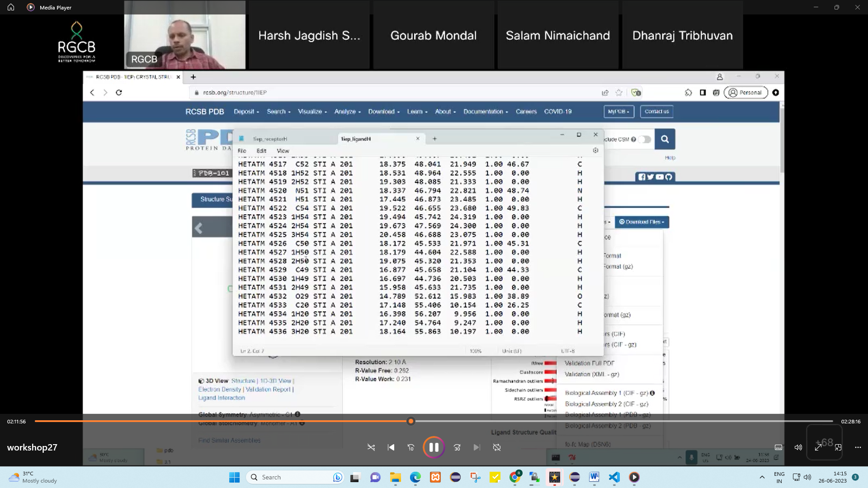
Task: Expand the Analyze menu on RCSB PDB
Action: pos(348,112)
